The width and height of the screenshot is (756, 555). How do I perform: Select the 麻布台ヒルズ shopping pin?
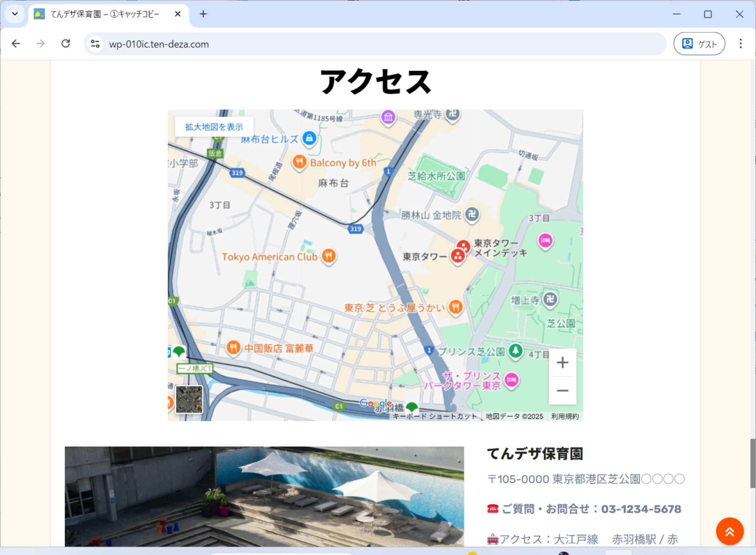tap(309, 138)
